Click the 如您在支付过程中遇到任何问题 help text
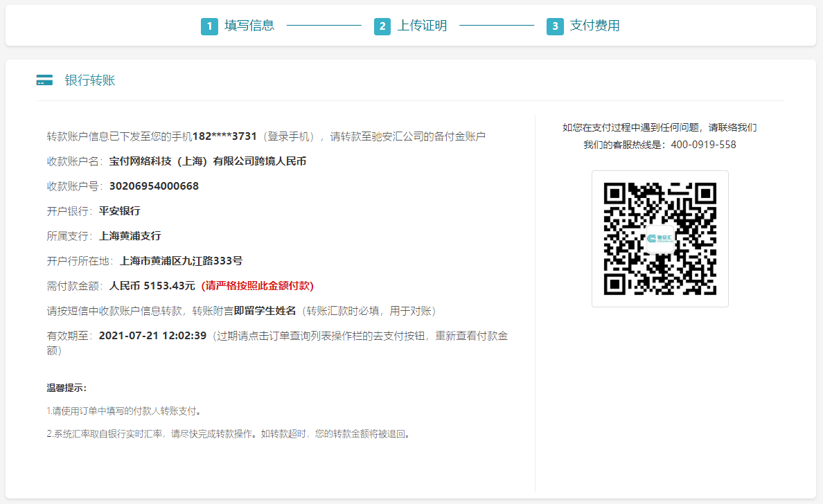Image resolution: width=823 pixels, height=504 pixels. click(660, 127)
